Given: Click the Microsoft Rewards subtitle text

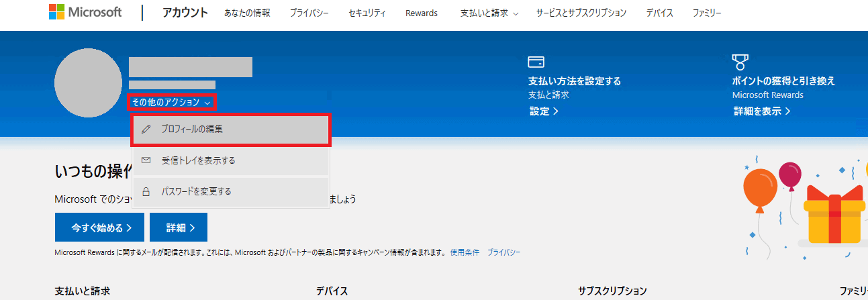Looking at the screenshot, I should click(768, 95).
